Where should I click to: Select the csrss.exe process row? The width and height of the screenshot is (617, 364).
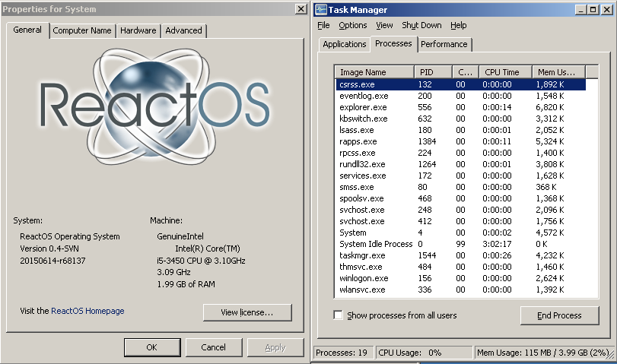coord(461,84)
